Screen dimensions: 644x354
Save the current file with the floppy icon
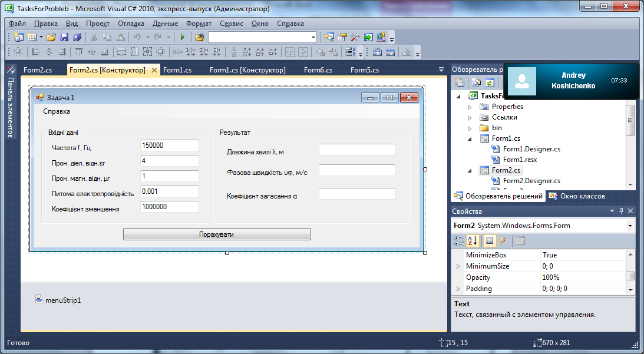tap(64, 37)
